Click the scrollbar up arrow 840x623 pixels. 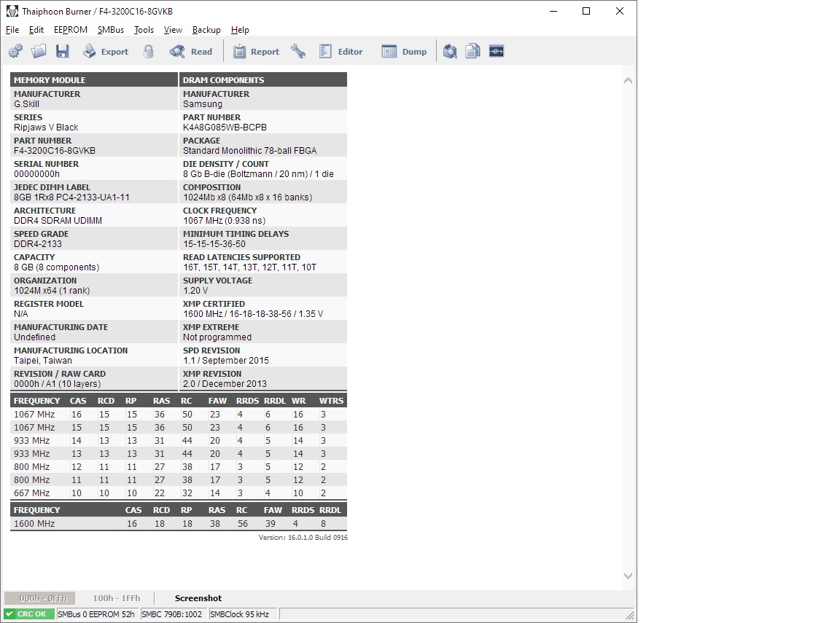pos(629,80)
